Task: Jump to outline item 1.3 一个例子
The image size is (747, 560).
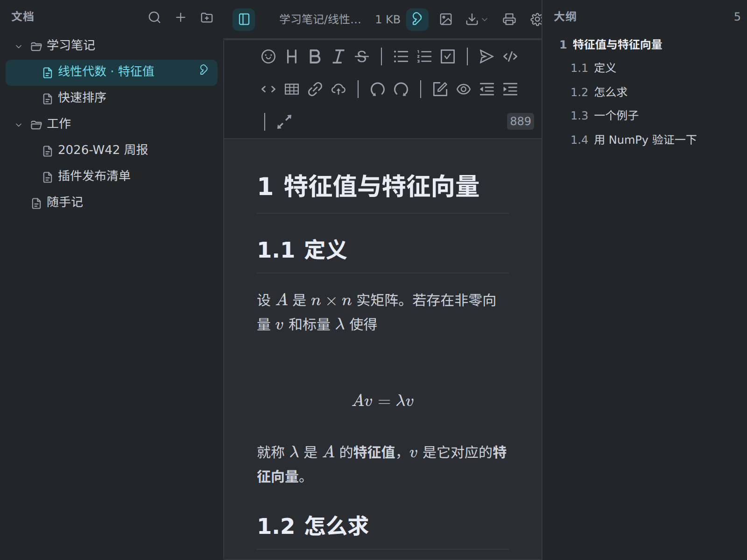Action: pyautogui.click(x=604, y=116)
